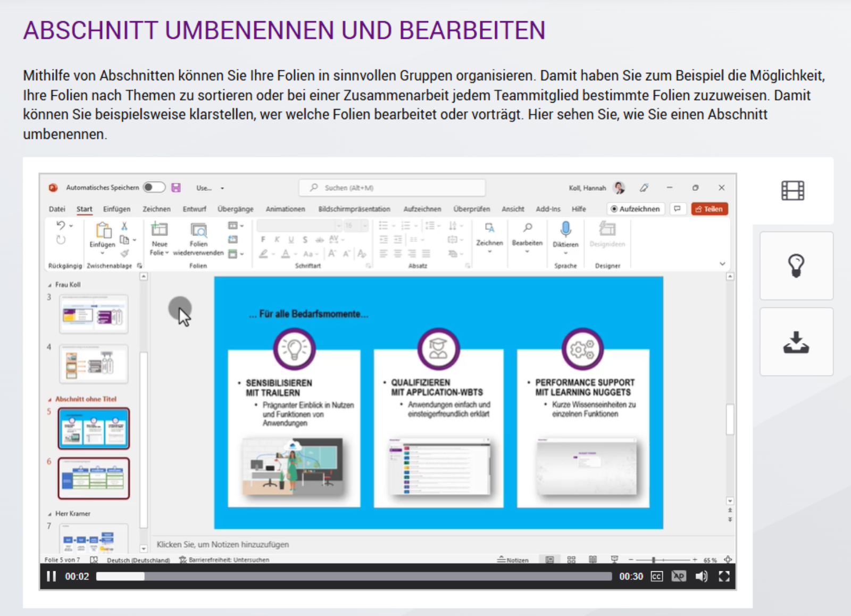The width and height of the screenshot is (851, 616).
Task: Open the film strip video icon
Action: [x=792, y=190]
